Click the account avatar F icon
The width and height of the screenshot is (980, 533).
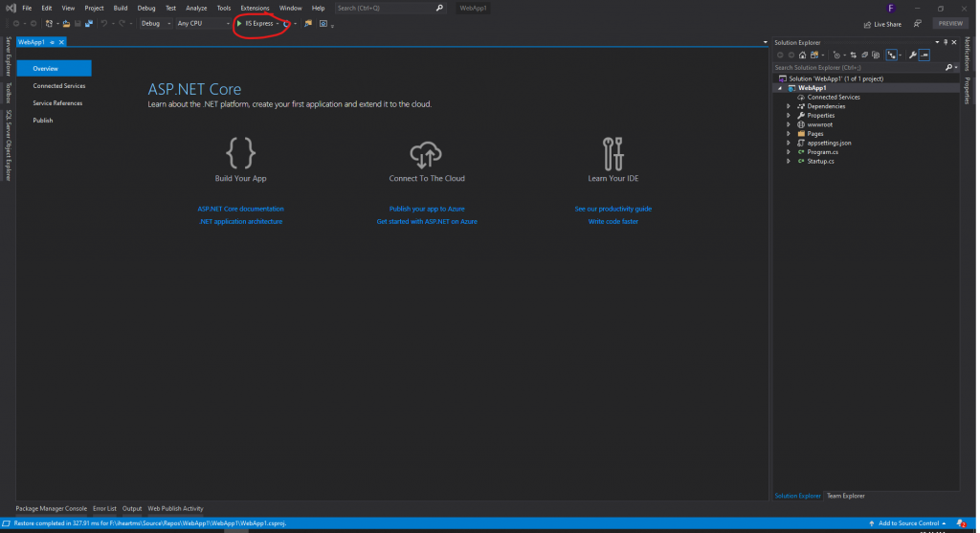(x=891, y=8)
